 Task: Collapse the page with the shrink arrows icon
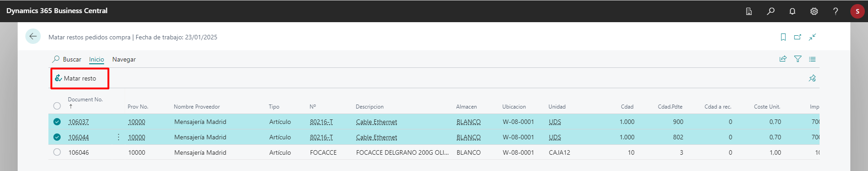coord(812,37)
